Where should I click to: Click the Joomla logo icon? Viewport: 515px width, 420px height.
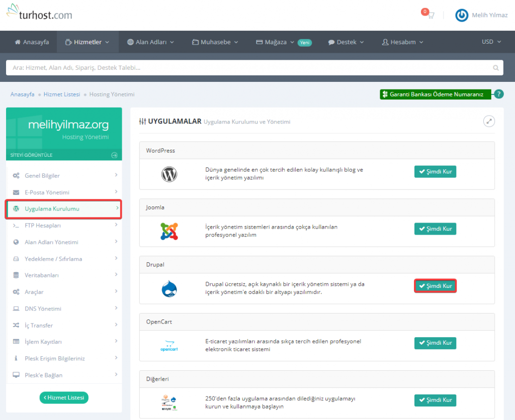pyautogui.click(x=169, y=231)
